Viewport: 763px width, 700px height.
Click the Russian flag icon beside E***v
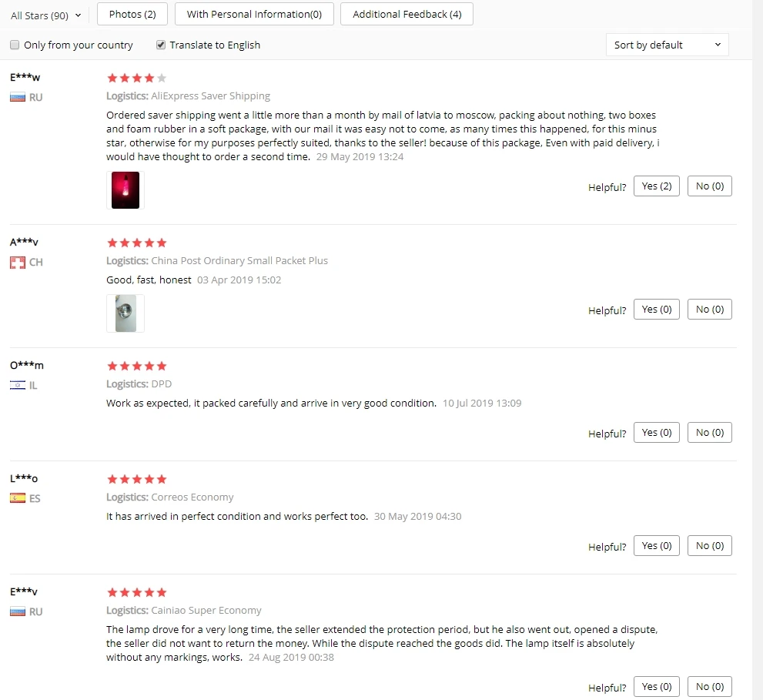(x=18, y=612)
